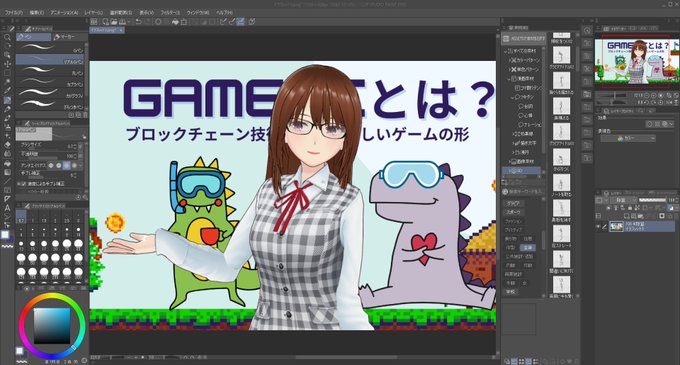Click inside the color wheel square
Screen dimensions: 680x365
tap(52, 326)
